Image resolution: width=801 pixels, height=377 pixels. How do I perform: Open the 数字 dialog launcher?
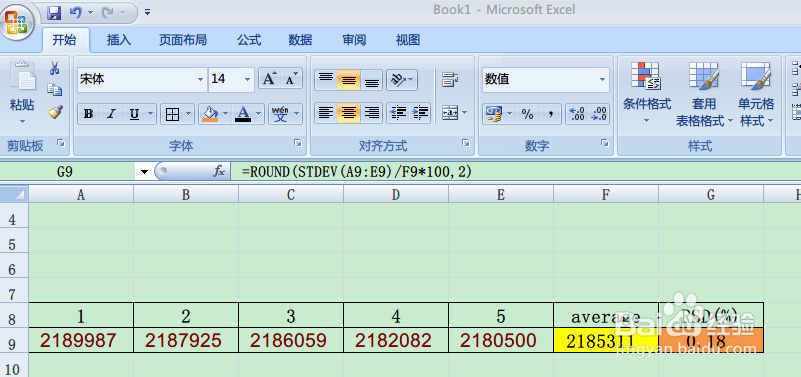605,145
